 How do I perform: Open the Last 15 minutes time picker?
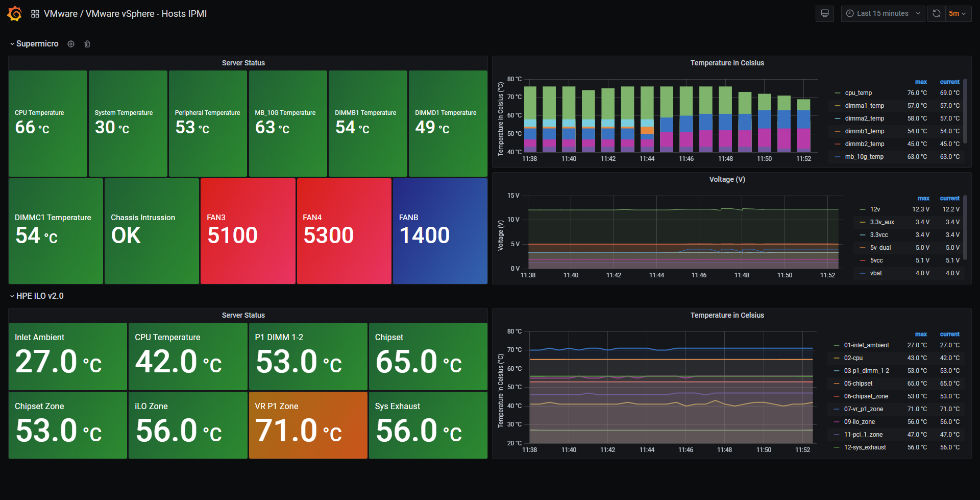coord(883,14)
